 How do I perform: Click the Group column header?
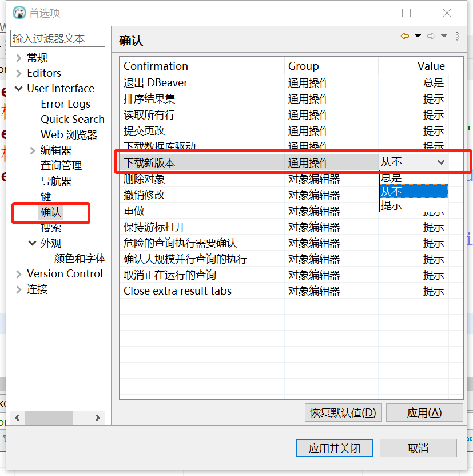tap(332, 66)
